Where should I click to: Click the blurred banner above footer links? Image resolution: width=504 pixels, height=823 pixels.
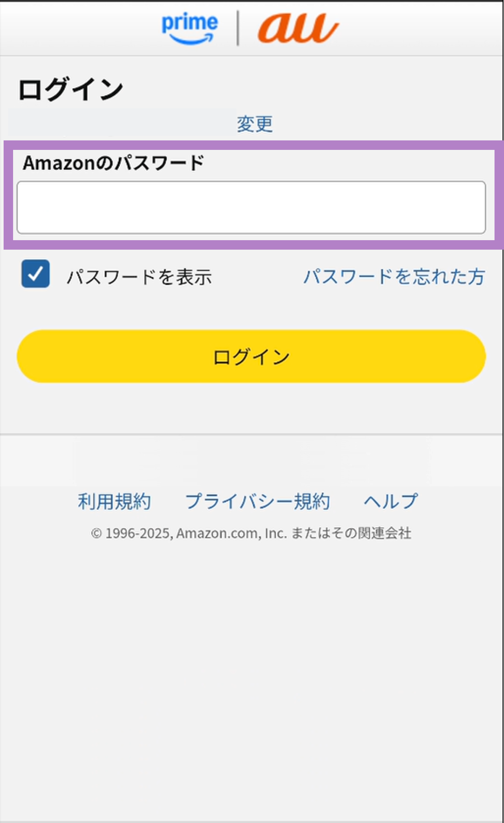(251, 460)
